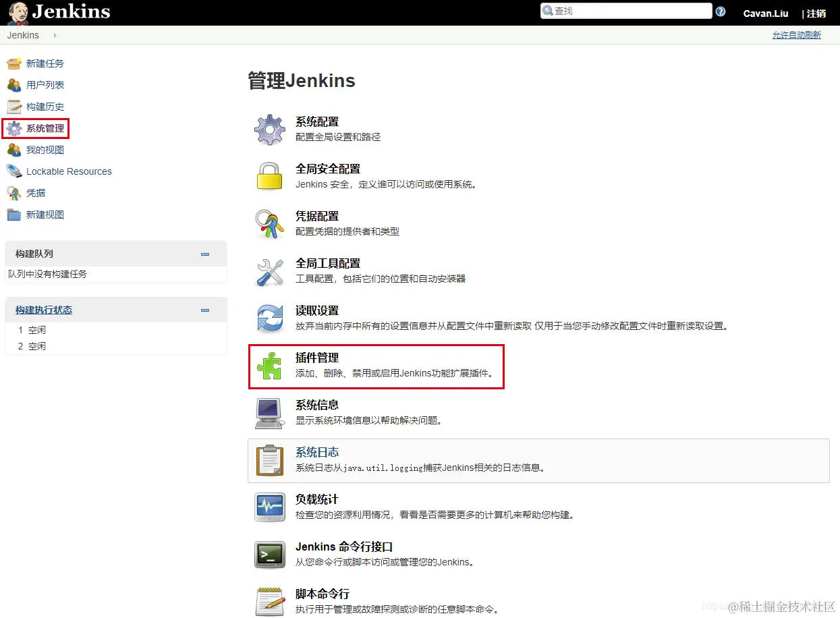This screenshot has height=618, width=840.
Task: Expand the Jenkins breadcrumb arrow
Action: click(x=55, y=35)
